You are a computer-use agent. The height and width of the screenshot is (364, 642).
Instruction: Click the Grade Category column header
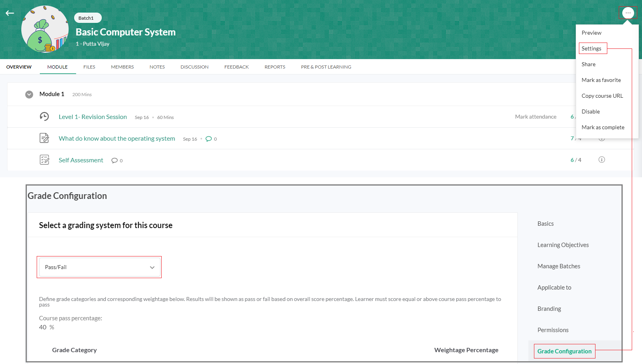tap(74, 350)
